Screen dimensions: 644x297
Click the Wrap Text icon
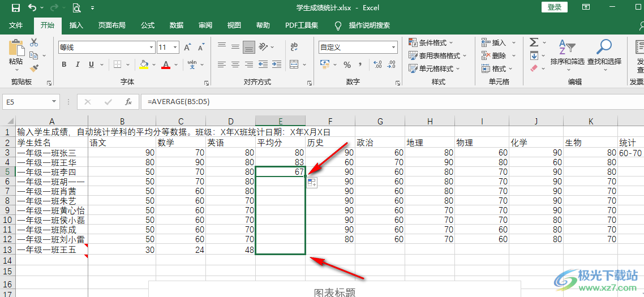[294, 46]
